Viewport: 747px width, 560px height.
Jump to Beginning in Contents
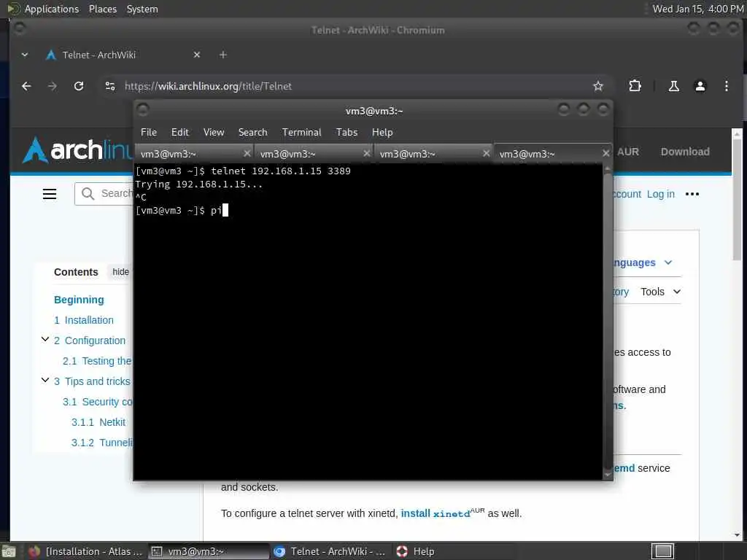79,300
